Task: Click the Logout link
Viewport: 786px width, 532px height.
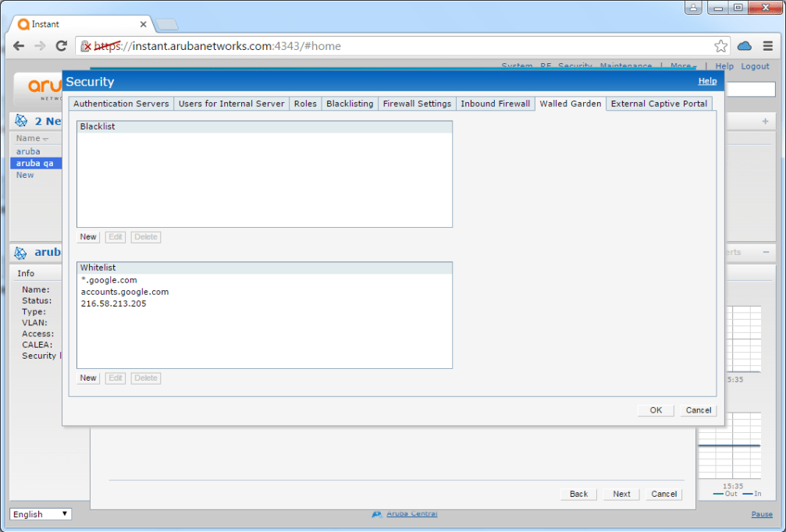Action: pos(755,66)
